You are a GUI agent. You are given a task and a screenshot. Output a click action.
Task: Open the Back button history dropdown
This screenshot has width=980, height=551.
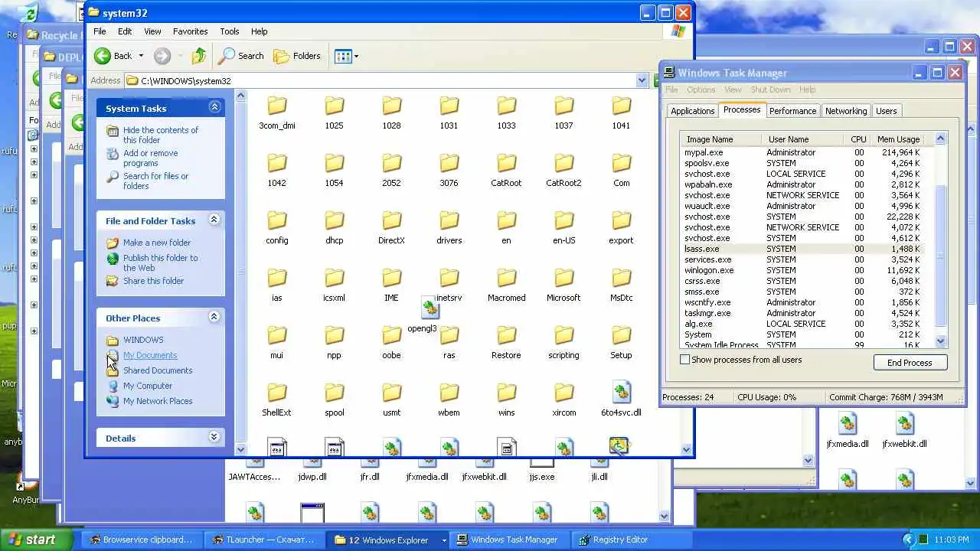(139, 56)
